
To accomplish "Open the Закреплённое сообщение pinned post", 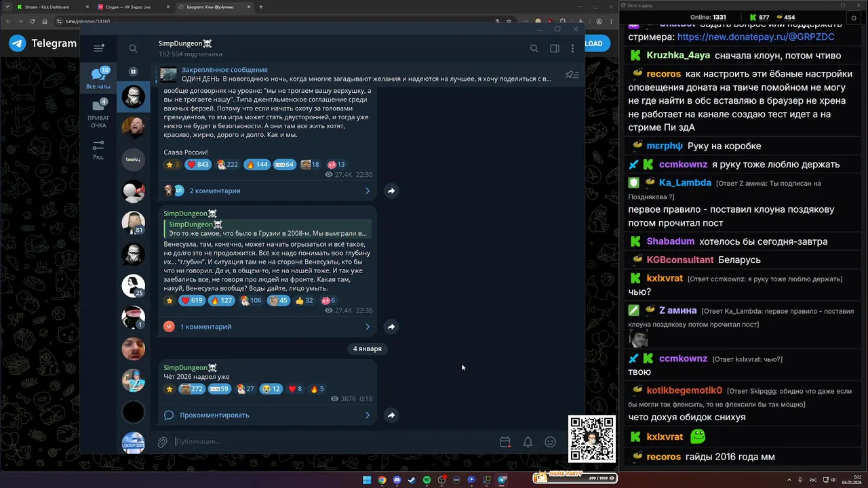I will pyautogui.click(x=356, y=75).
